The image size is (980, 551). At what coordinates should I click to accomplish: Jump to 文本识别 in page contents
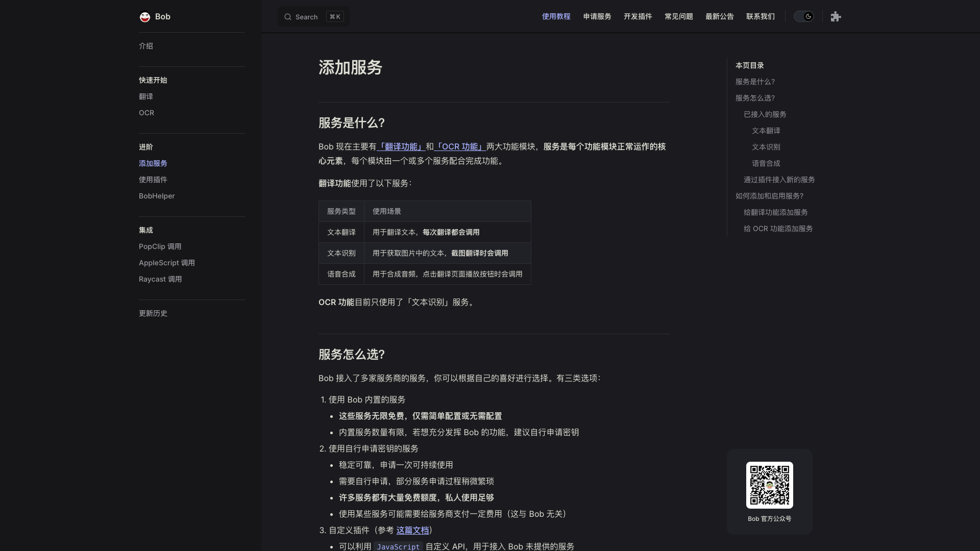(x=766, y=147)
